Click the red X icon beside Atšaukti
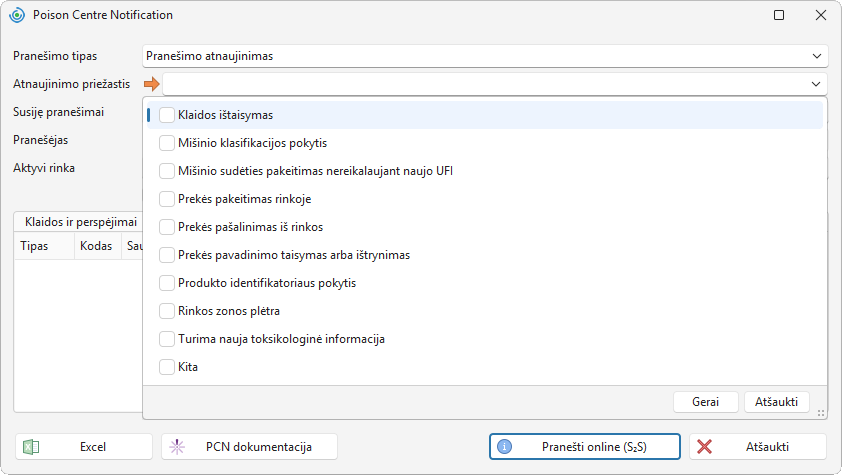Image resolution: width=842 pixels, height=475 pixels. 704,447
